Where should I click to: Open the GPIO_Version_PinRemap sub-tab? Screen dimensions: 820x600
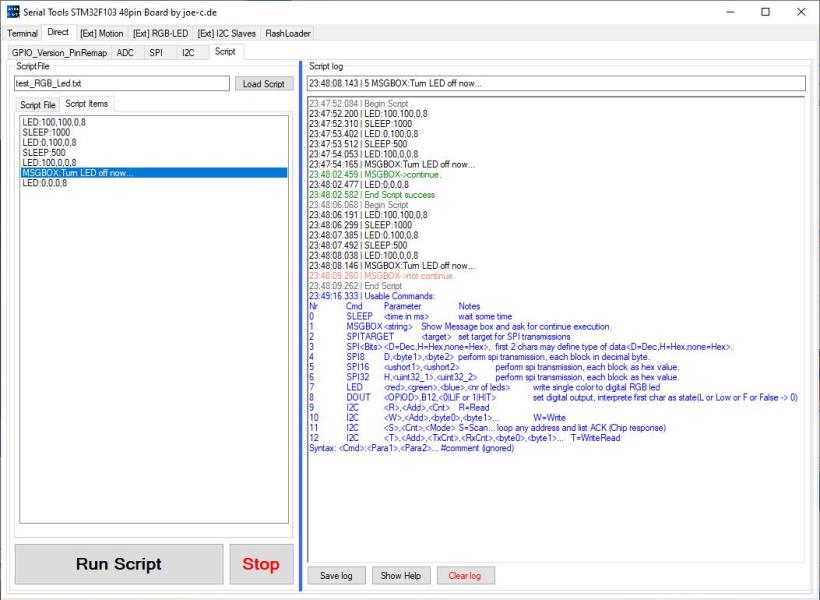click(x=58, y=51)
